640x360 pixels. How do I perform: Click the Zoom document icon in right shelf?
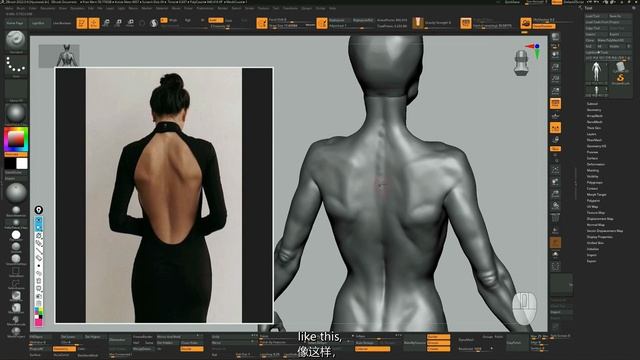[x=555, y=66]
